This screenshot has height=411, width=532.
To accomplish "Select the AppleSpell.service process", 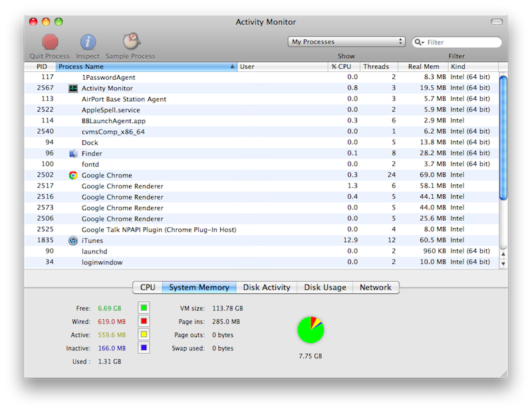I will tap(261, 110).
